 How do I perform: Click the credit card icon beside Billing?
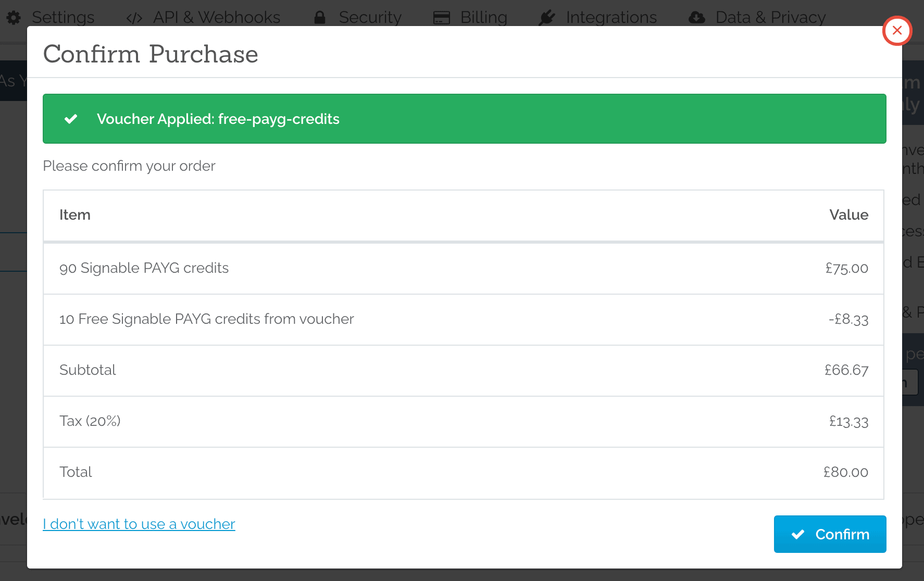442,18
